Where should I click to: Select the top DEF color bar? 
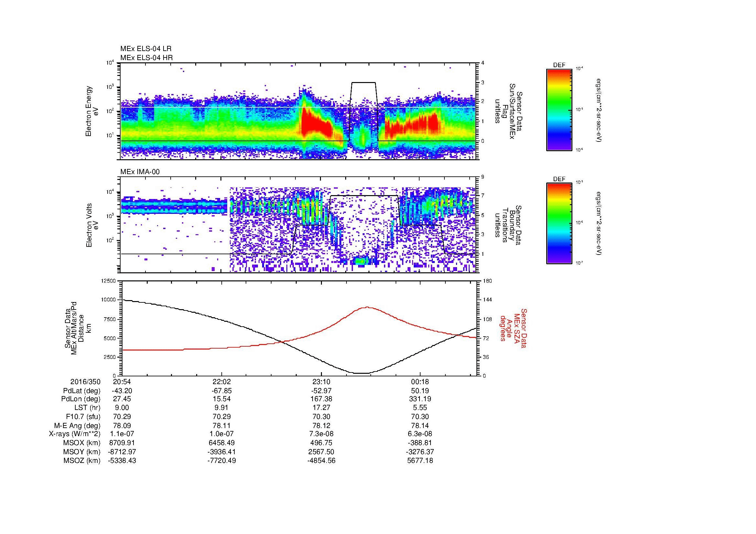559,110
